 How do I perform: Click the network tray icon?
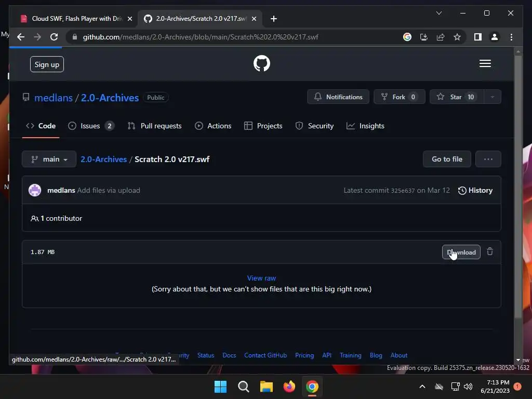click(x=455, y=387)
